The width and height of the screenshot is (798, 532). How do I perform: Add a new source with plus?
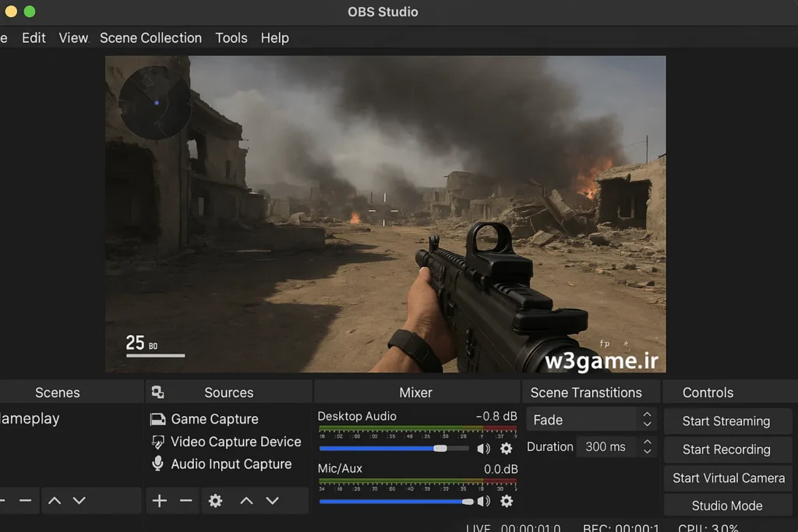coord(159,501)
